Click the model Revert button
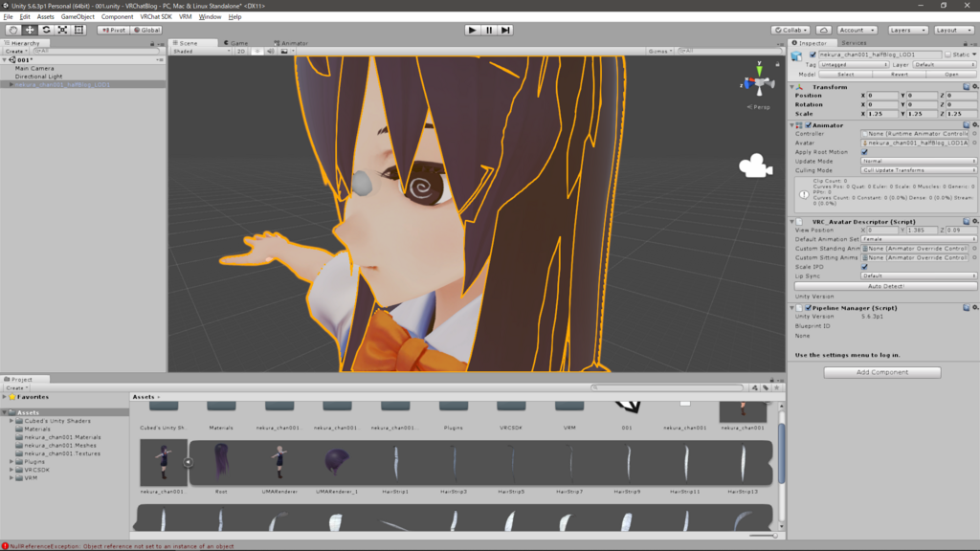The image size is (980, 551). [x=899, y=75]
